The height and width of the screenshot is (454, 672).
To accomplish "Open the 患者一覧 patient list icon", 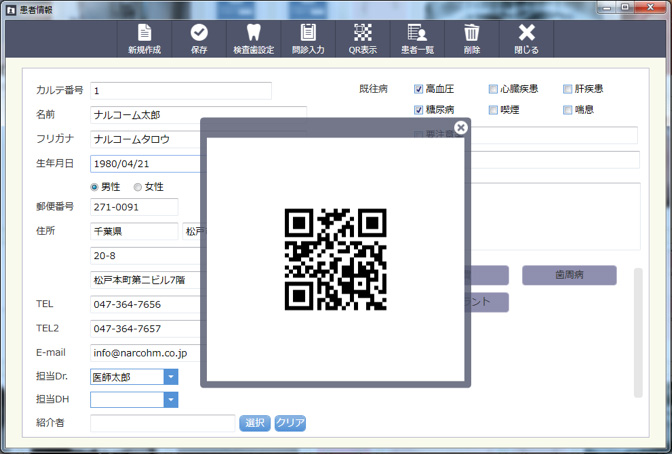I will point(417,39).
